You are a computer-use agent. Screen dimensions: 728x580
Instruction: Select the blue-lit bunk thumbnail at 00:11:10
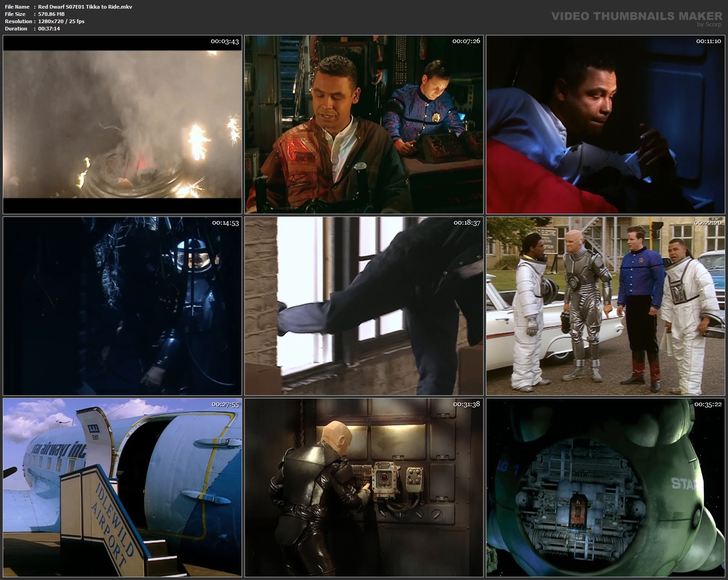tap(605, 124)
